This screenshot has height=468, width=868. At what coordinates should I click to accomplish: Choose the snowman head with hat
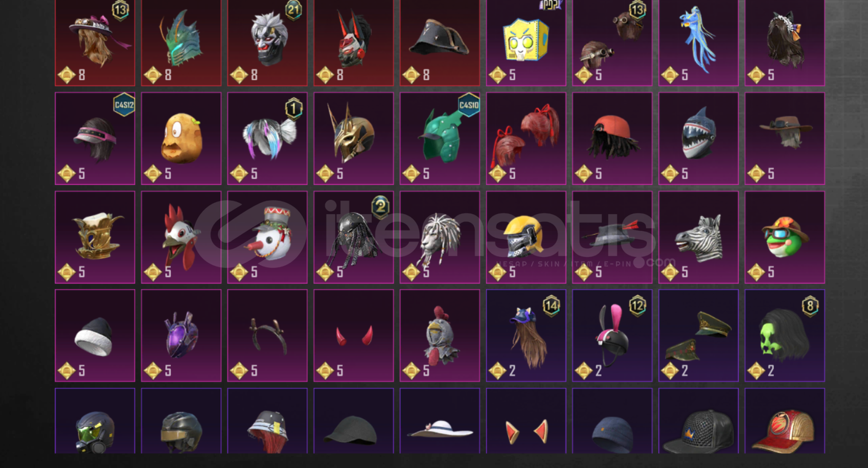pos(267,237)
